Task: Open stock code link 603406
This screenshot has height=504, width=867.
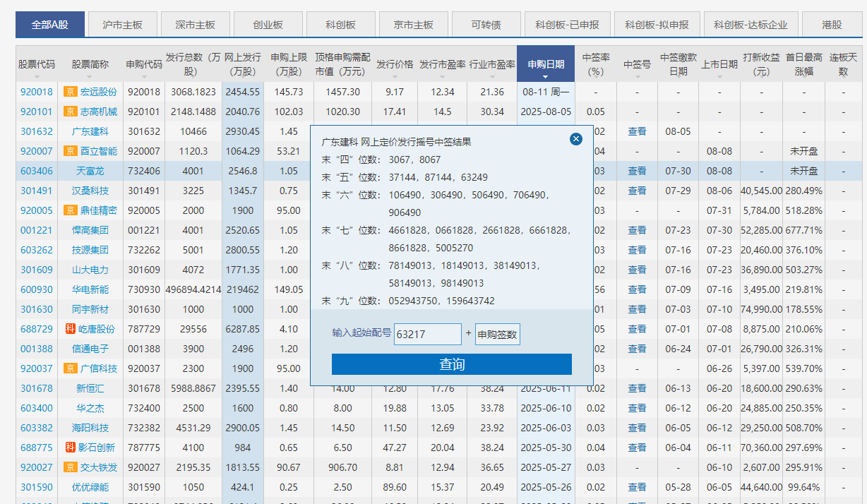Action: [x=37, y=171]
